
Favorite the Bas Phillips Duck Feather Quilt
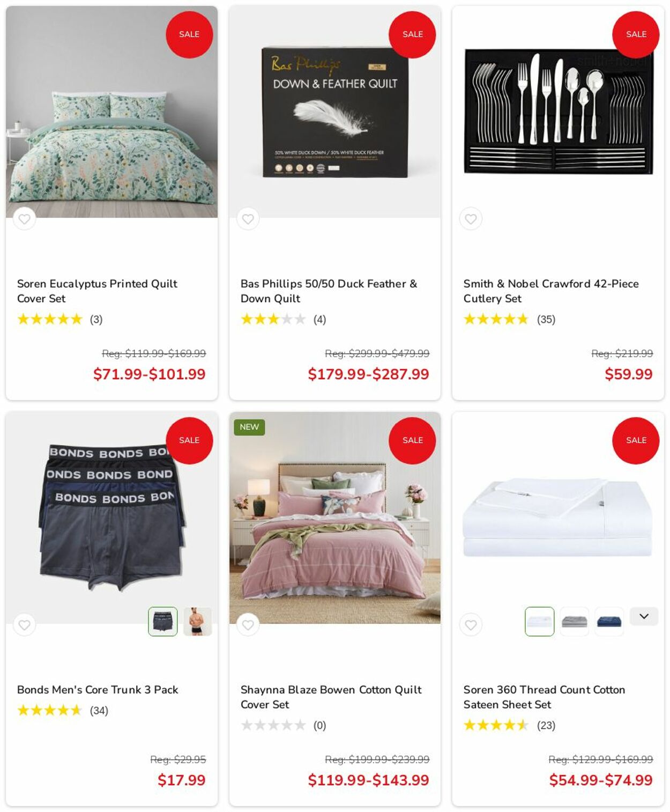coord(248,219)
